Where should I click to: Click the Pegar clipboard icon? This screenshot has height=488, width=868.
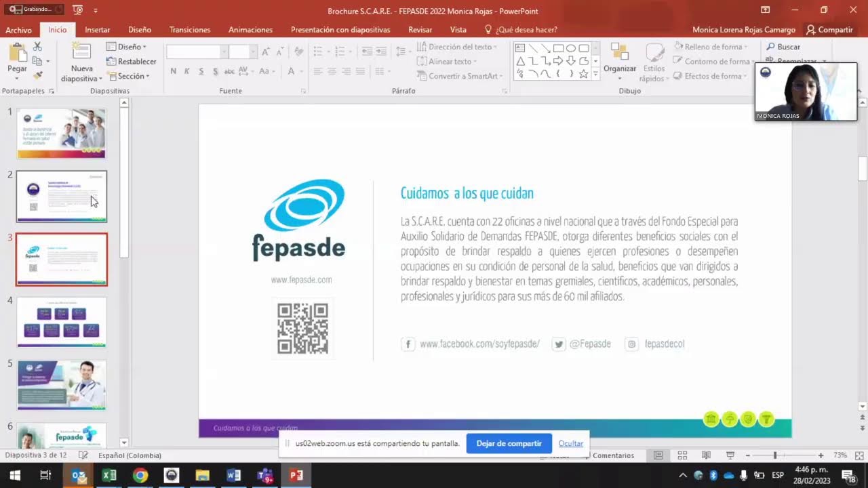coord(17,53)
